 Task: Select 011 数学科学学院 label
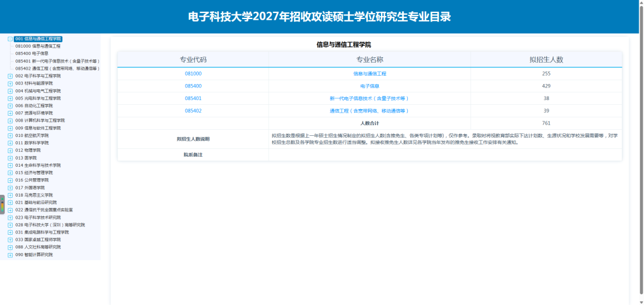coord(32,143)
